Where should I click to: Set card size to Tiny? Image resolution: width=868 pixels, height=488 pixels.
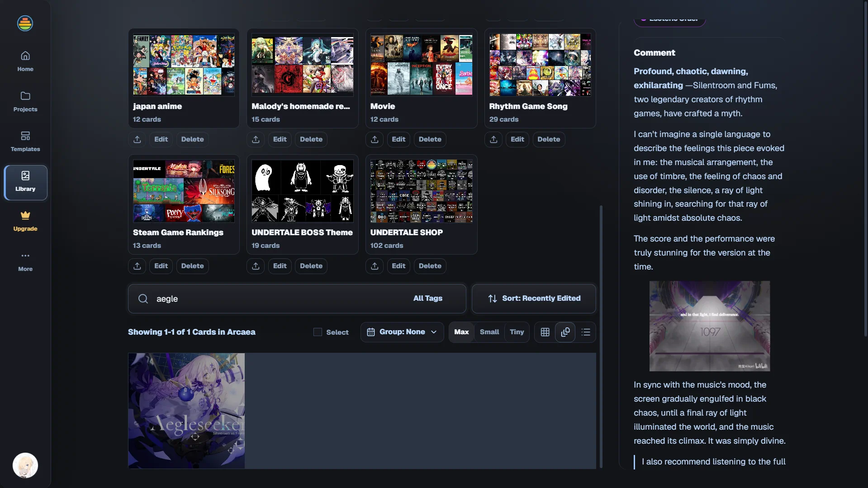pyautogui.click(x=517, y=332)
